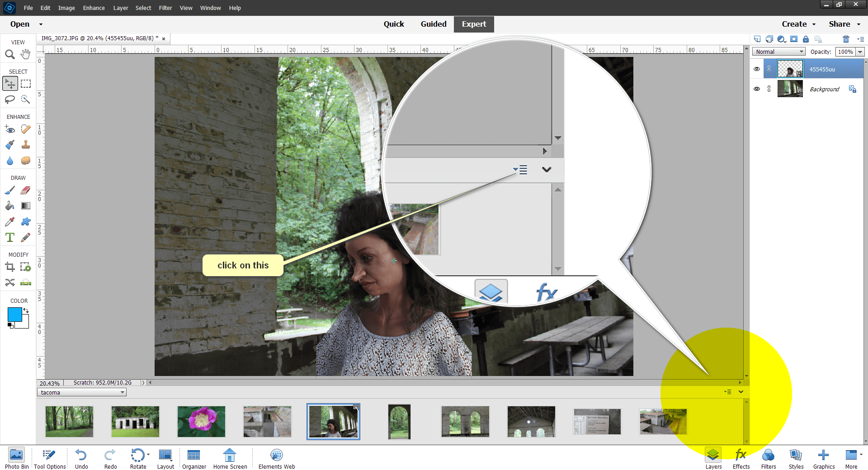Open the Opacity value dropdown

coord(859,52)
